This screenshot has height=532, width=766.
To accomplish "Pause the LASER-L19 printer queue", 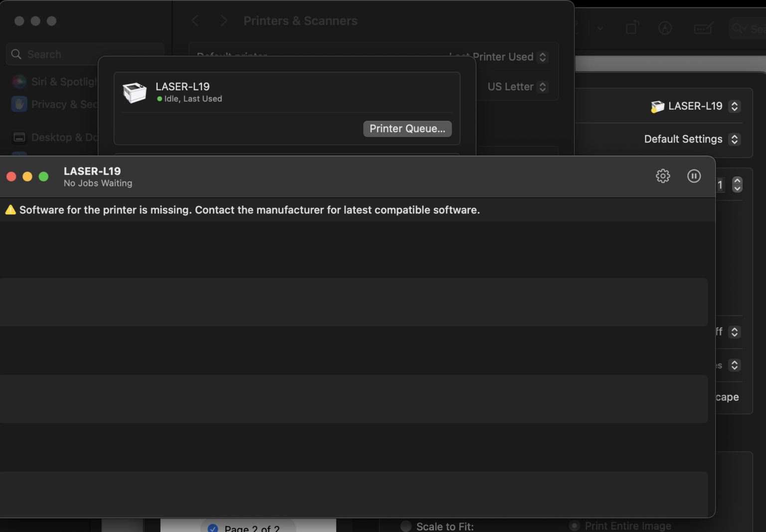I will coord(694,176).
